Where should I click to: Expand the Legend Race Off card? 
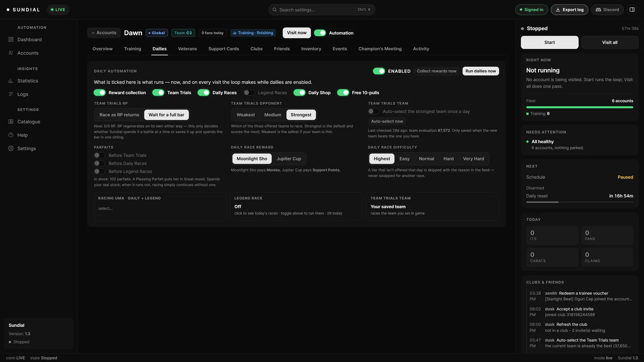tap(296, 206)
